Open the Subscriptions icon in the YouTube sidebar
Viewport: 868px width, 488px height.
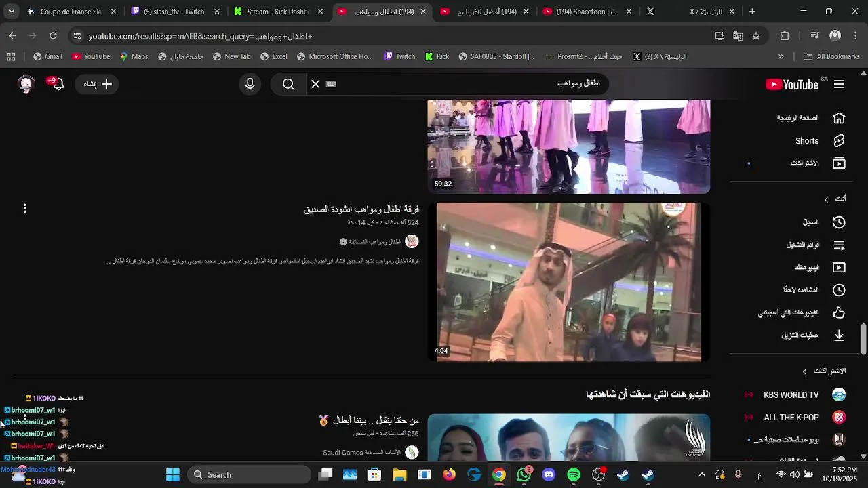(839, 163)
